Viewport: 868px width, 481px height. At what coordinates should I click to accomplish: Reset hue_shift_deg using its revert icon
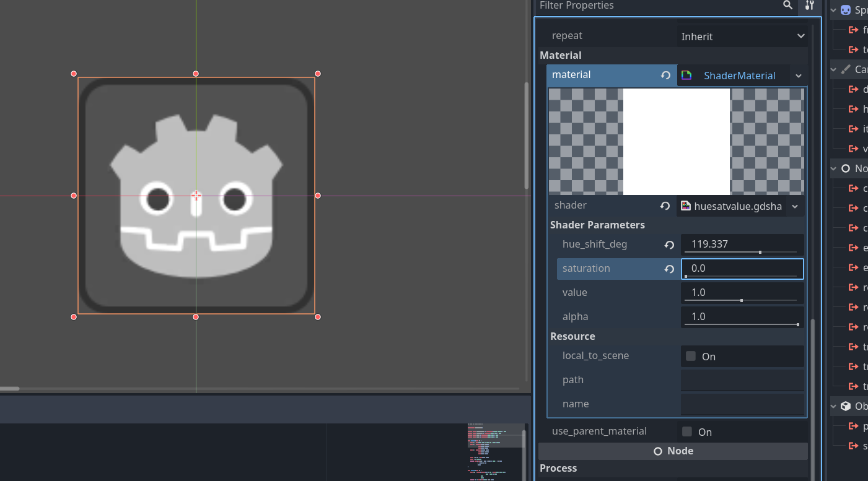[x=669, y=245]
